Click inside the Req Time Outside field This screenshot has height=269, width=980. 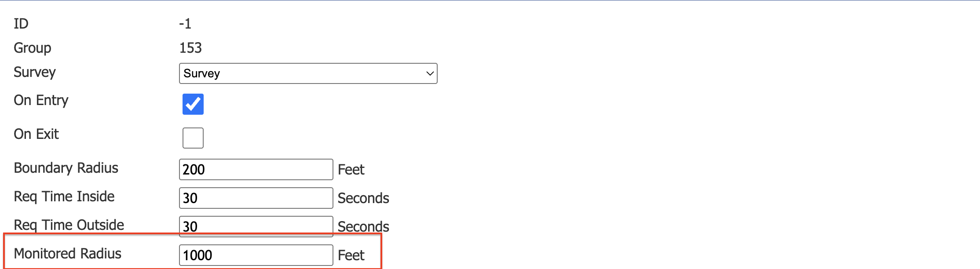pos(255,226)
